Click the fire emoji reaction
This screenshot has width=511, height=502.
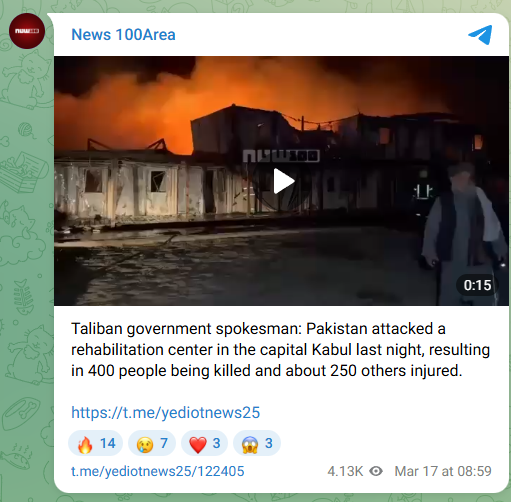point(95,444)
